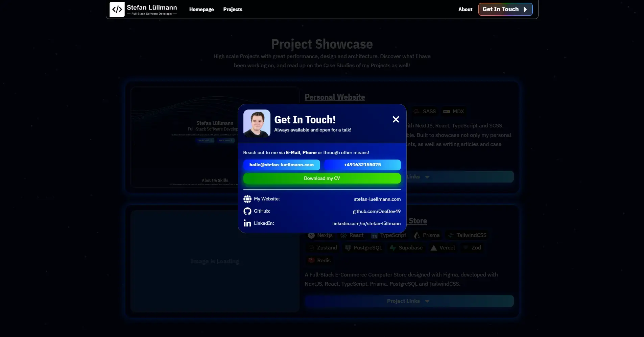Navigate to the Homepage menu item
The width and height of the screenshot is (644, 337).
pyautogui.click(x=201, y=9)
